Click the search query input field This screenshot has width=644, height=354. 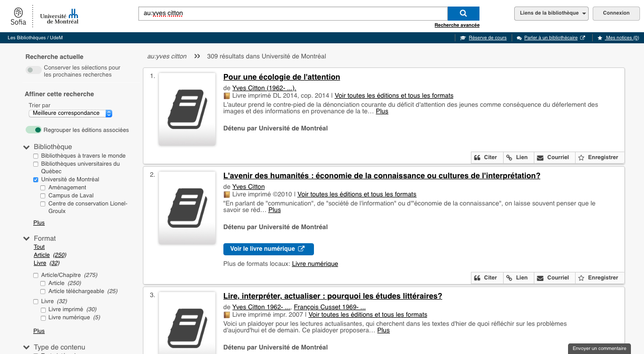point(292,14)
